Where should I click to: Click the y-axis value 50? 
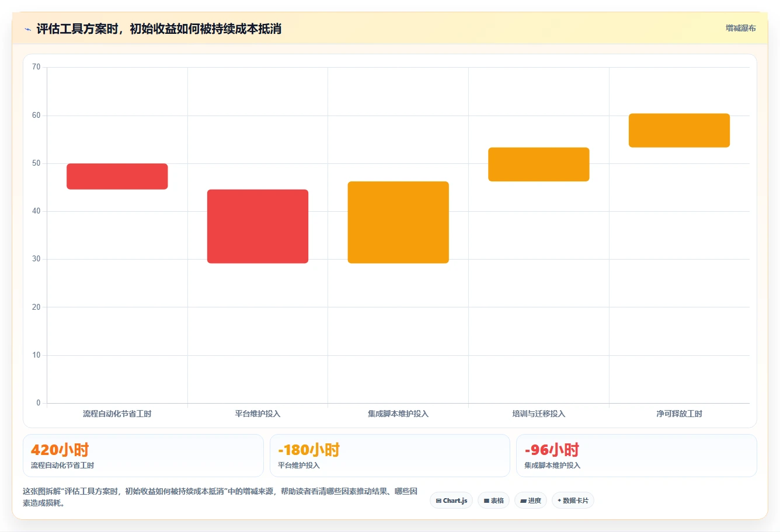pyautogui.click(x=36, y=163)
